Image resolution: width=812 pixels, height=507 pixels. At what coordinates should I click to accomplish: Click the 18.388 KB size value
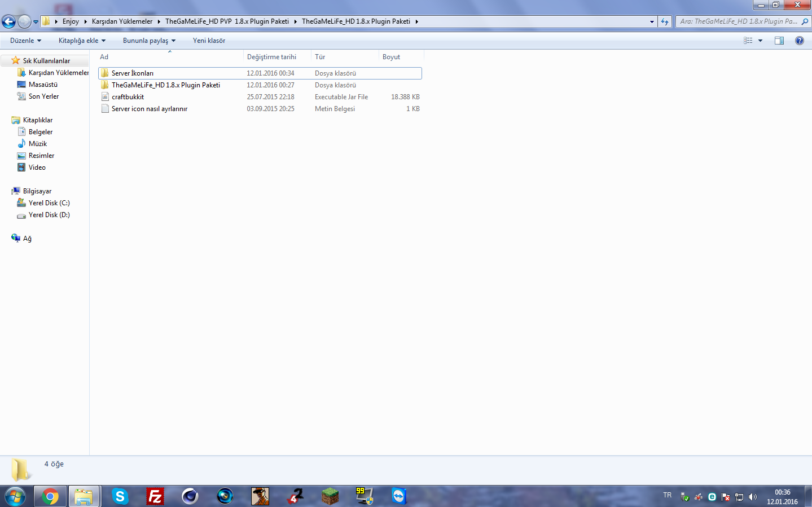click(405, 96)
